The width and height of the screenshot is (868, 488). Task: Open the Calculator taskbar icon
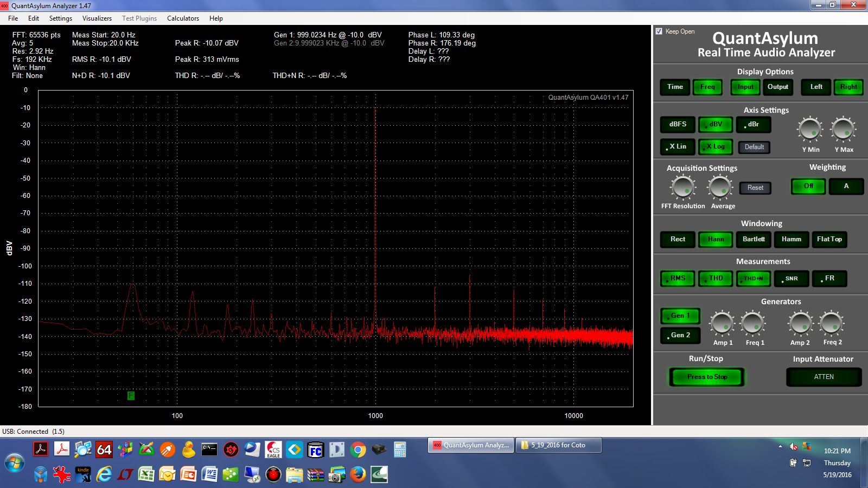pyautogui.click(x=400, y=450)
